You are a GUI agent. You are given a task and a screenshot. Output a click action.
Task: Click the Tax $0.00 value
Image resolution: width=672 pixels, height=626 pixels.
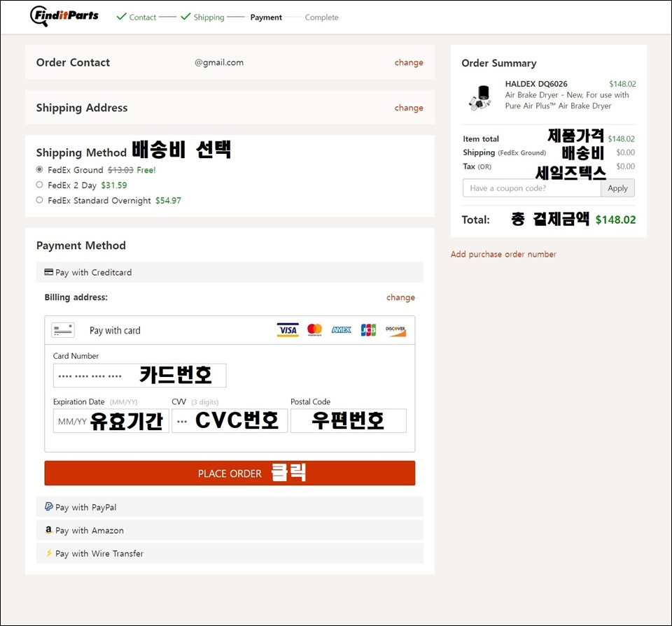coord(626,166)
